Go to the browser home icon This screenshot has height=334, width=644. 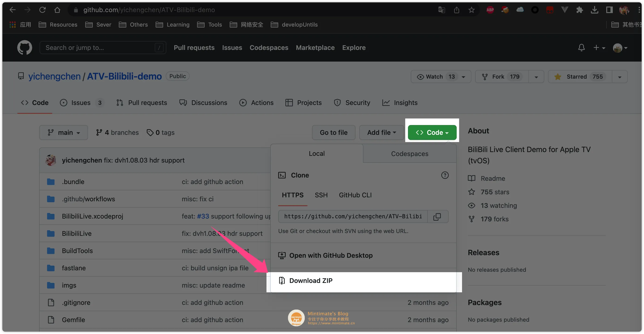[57, 10]
